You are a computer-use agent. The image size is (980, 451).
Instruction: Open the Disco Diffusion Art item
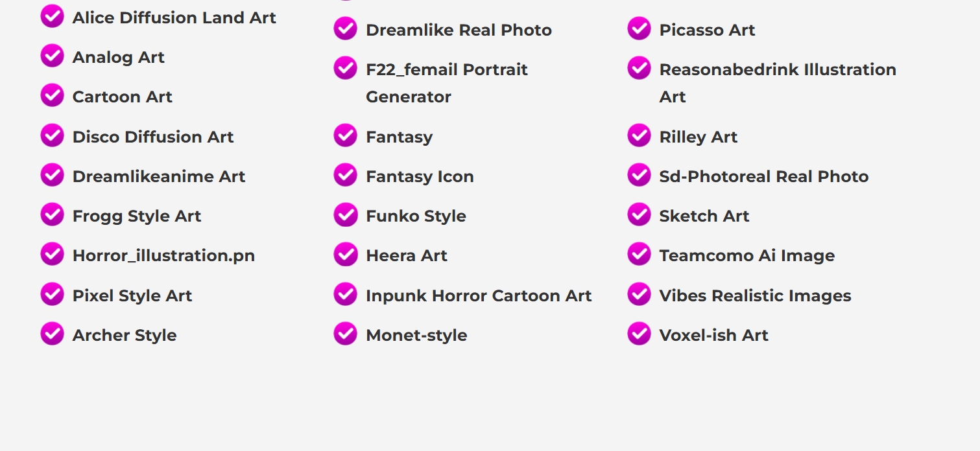(153, 137)
